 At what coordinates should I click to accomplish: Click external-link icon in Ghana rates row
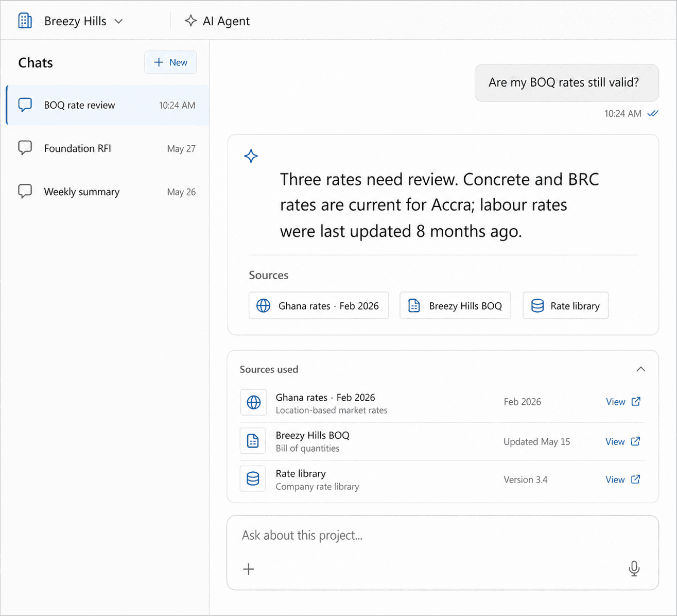point(636,401)
